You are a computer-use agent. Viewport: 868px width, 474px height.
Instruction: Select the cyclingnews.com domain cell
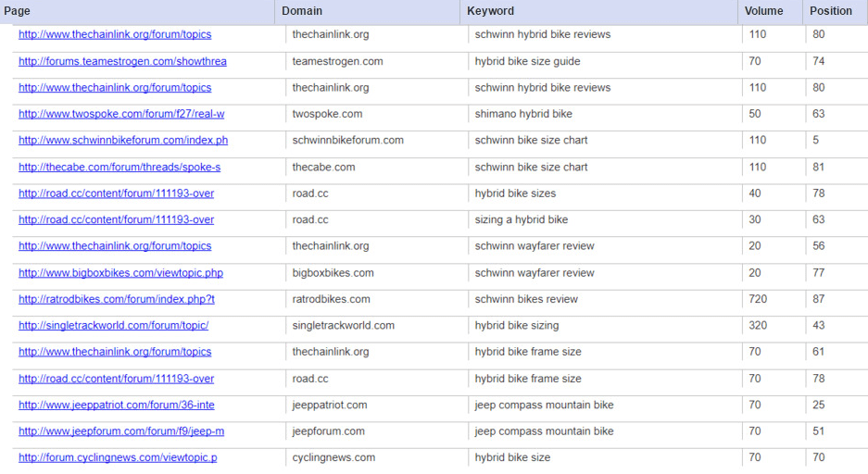click(x=333, y=458)
